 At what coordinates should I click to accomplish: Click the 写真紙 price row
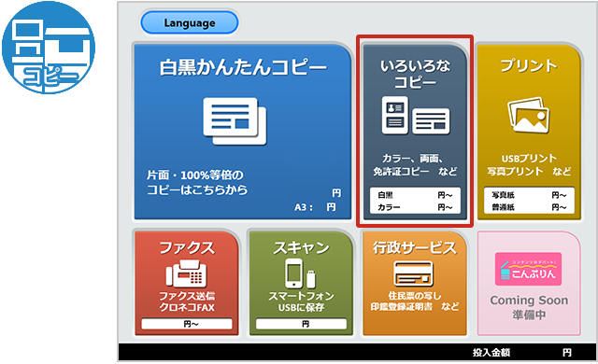(x=529, y=195)
